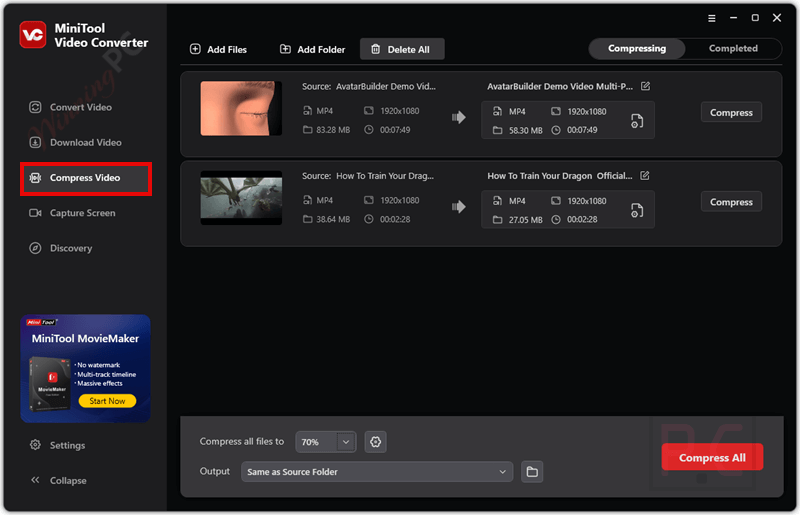Click the MiniTool Video Converter logo icon
The height and width of the screenshot is (515, 800).
tap(33, 35)
